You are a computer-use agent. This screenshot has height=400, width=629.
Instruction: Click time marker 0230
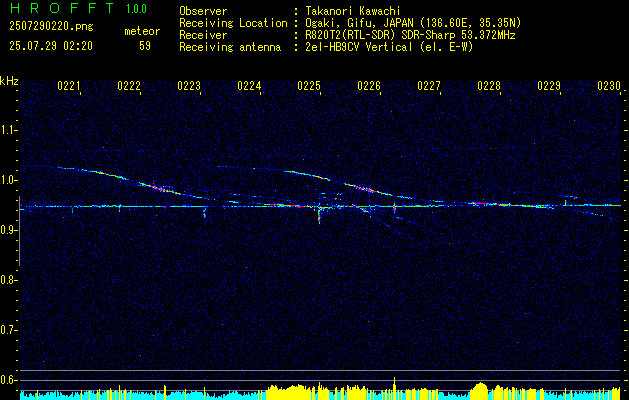[x=609, y=86]
